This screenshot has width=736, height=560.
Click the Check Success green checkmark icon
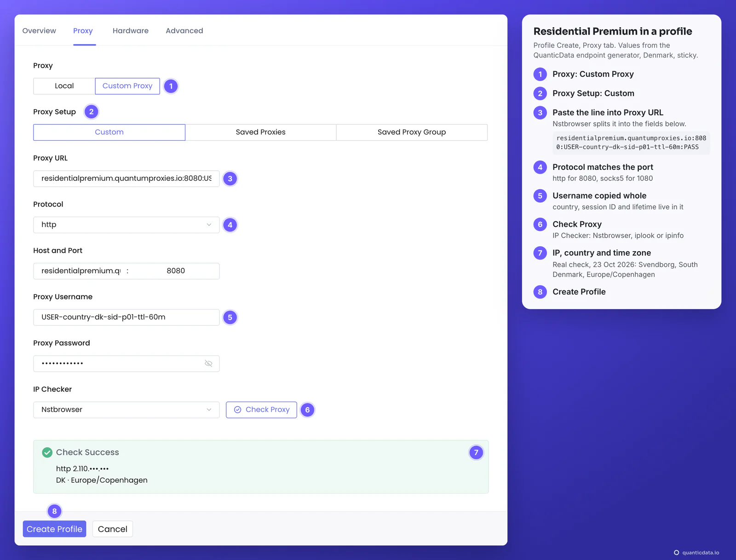click(47, 452)
